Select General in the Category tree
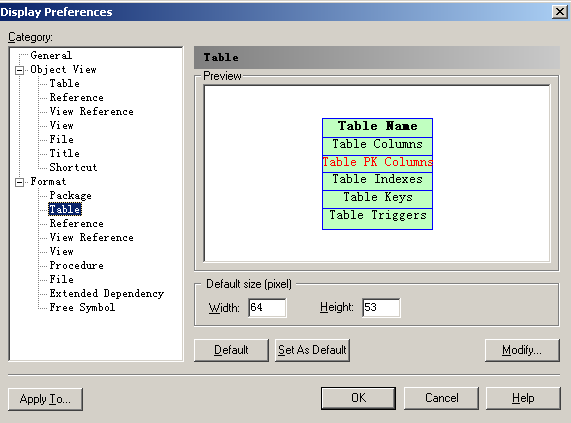The width and height of the screenshot is (571, 423). click(51, 55)
